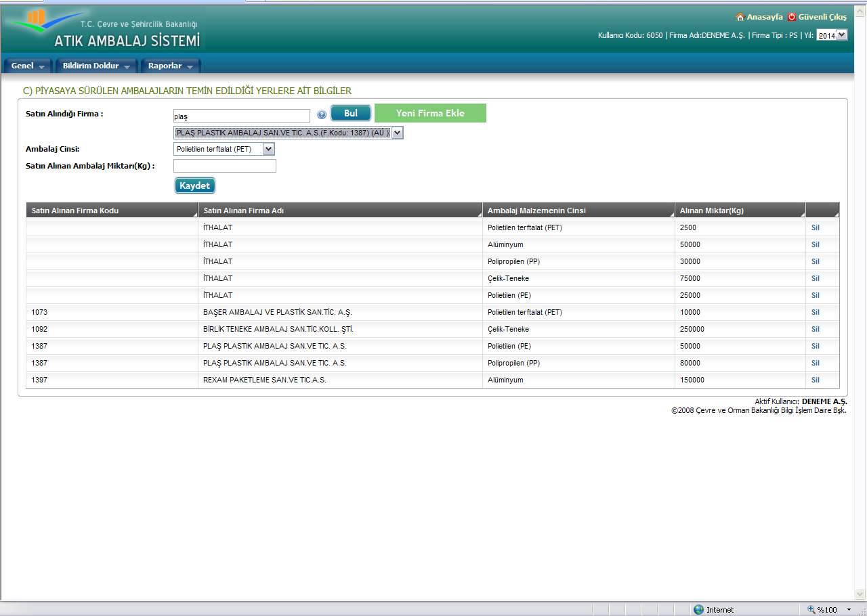This screenshot has width=867, height=616.
Task: Open the Yıl 2014 year dropdown
Action: coord(832,35)
